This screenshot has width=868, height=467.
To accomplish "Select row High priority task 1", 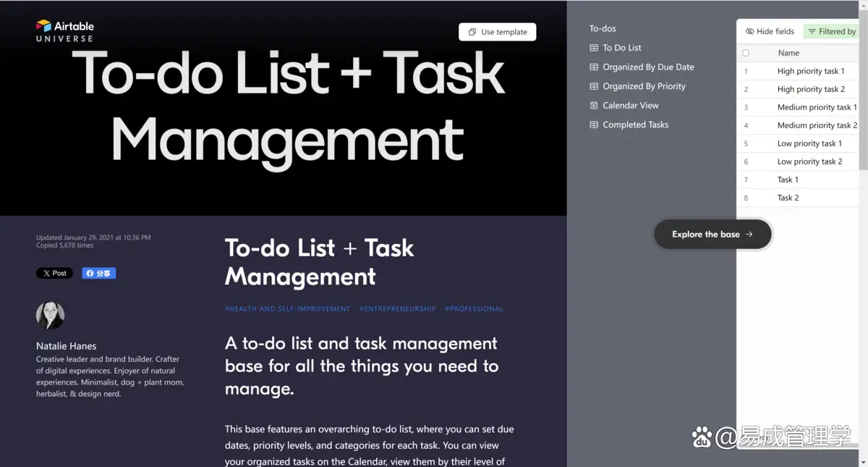I will pos(798,71).
